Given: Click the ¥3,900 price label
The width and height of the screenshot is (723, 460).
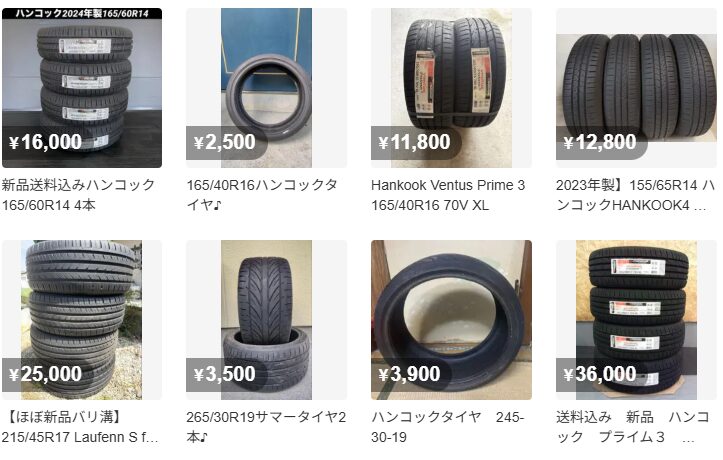Looking at the screenshot, I should pyautogui.click(x=409, y=374).
